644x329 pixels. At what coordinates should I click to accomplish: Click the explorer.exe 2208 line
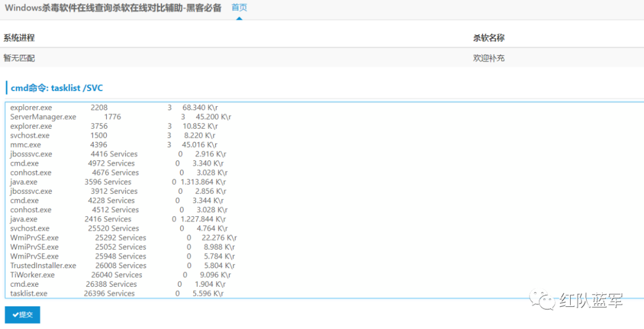(114, 108)
